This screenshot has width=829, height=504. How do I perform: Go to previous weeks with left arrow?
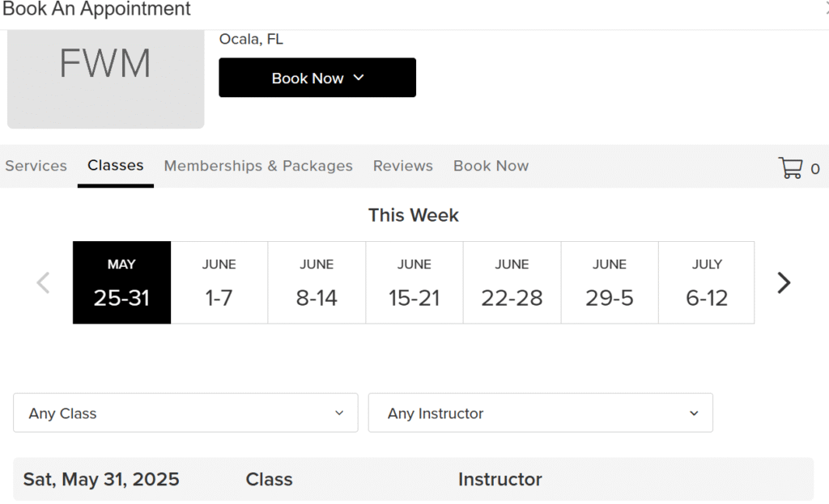click(44, 282)
